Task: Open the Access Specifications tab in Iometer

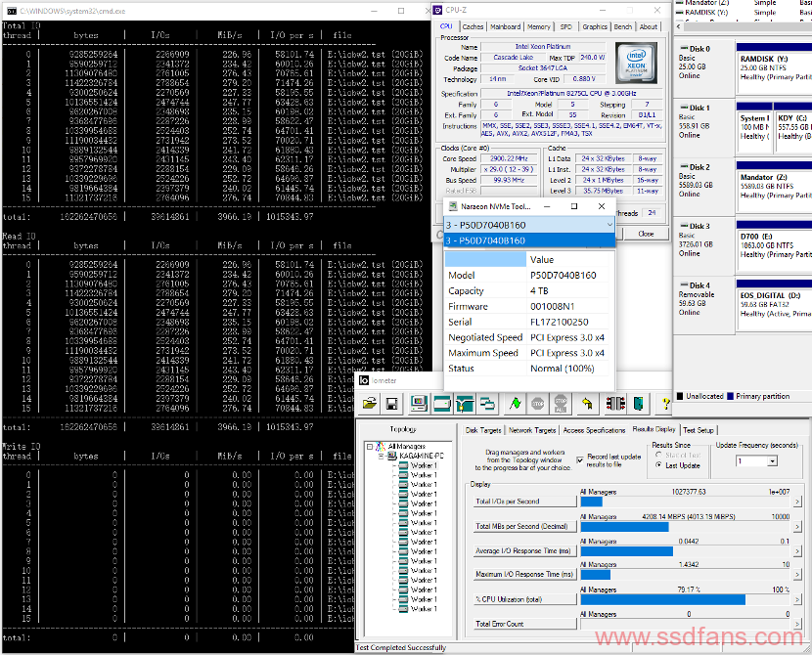Action: pyautogui.click(x=594, y=430)
